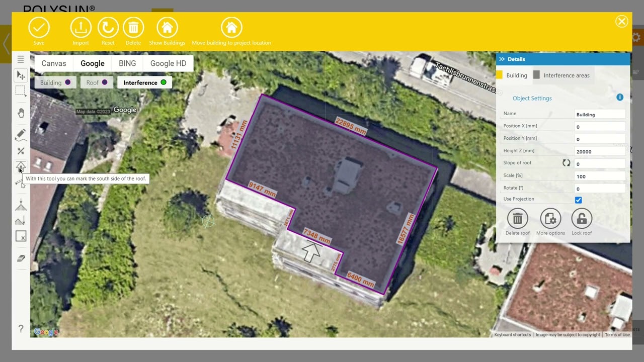Switch to the Google HD map tab
Image resolution: width=644 pixels, height=362 pixels.
click(x=168, y=63)
